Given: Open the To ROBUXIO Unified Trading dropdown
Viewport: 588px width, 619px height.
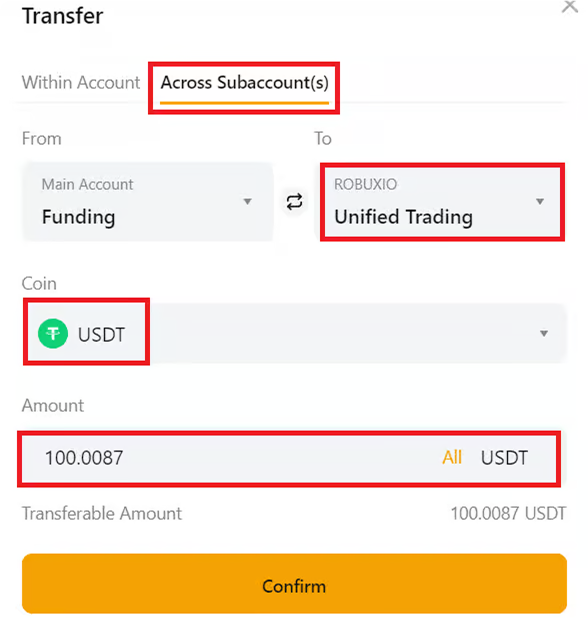Looking at the screenshot, I should (x=442, y=201).
